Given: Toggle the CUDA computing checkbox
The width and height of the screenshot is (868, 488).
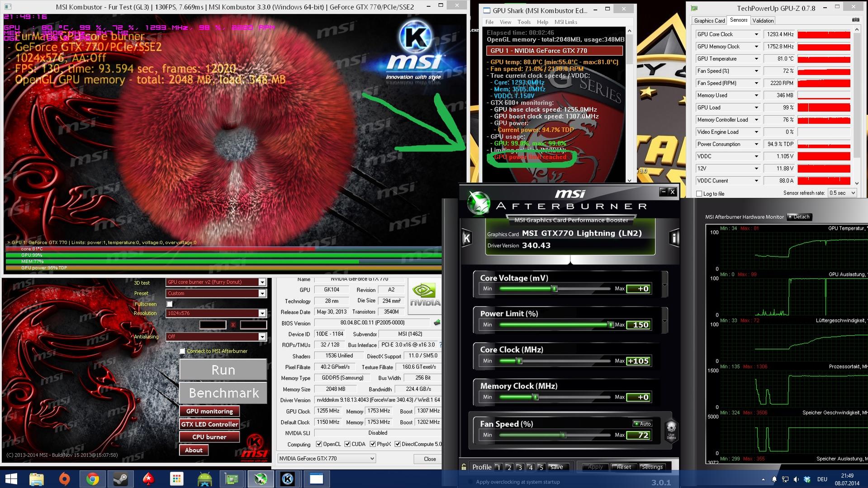Looking at the screenshot, I should click(347, 444).
